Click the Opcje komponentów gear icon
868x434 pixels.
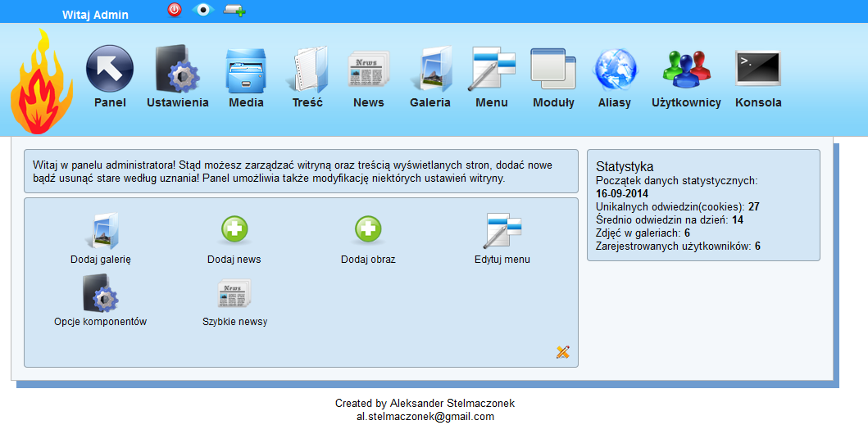(101, 293)
